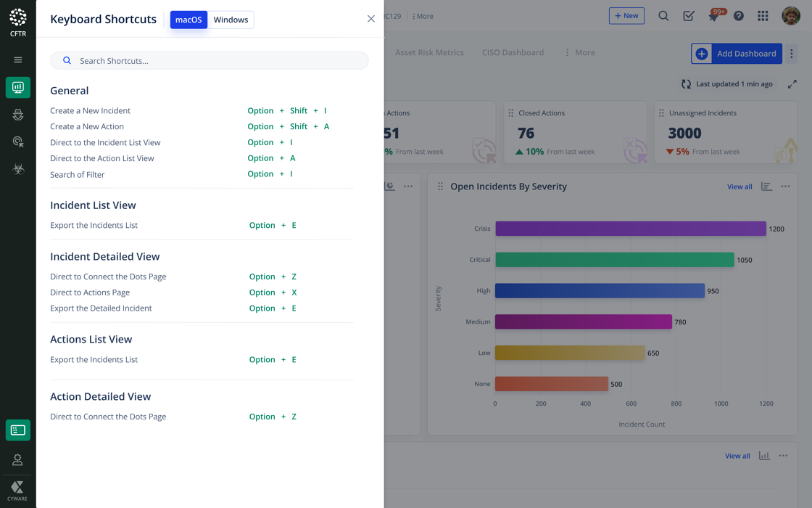Click the search magnifier in top bar
The height and width of the screenshot is (508, 812).
pyautogui.click(x=663, y=16)
